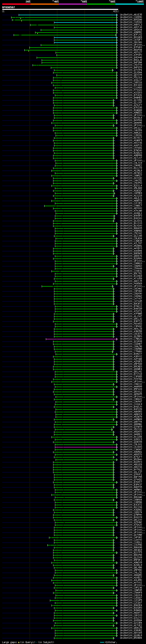Select the UniRef100_A7PSP0 label

(x=131, y=55)
